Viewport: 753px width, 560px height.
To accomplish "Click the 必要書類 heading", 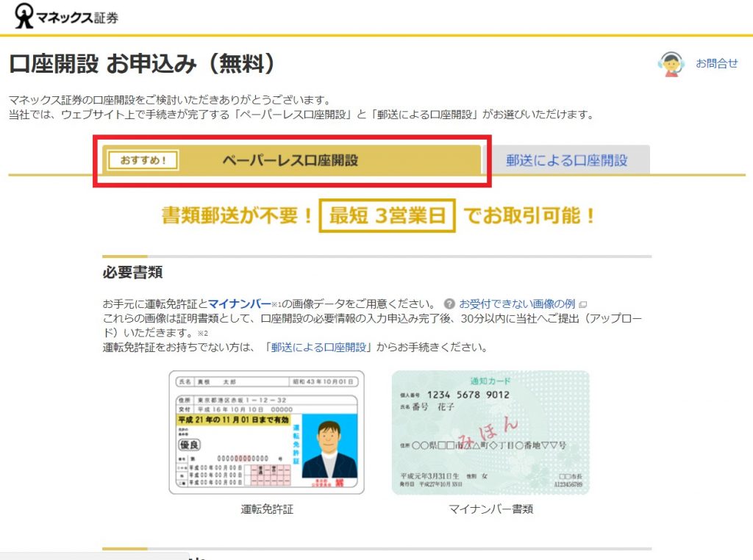I will [x=132, y=272].
